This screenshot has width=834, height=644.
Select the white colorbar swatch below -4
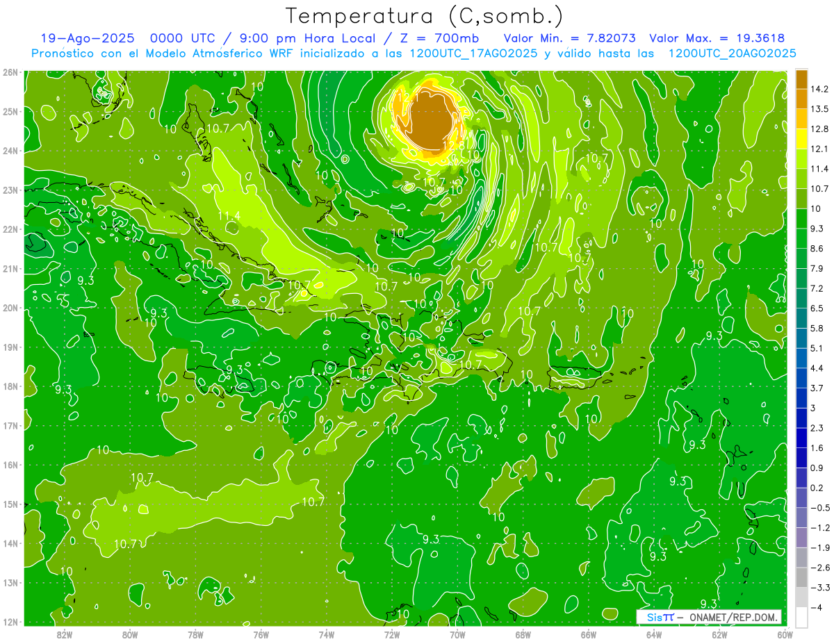(x=801, y=617)
